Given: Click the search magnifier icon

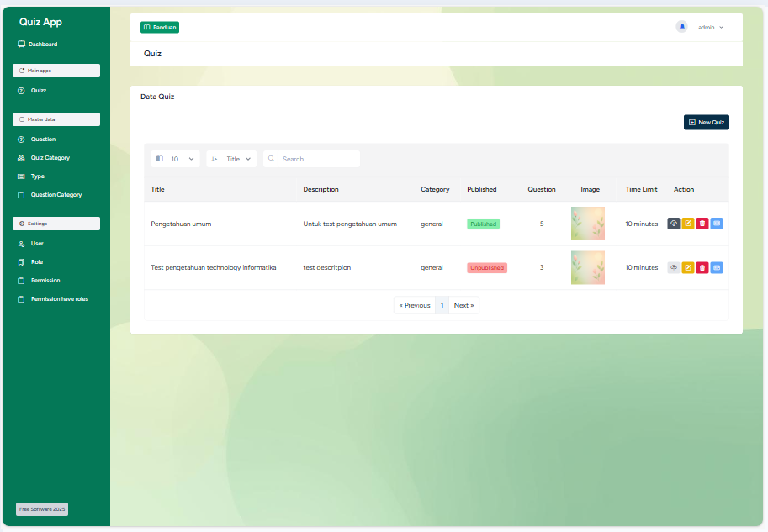Looking at the screenshot, I should click(272, 159).
